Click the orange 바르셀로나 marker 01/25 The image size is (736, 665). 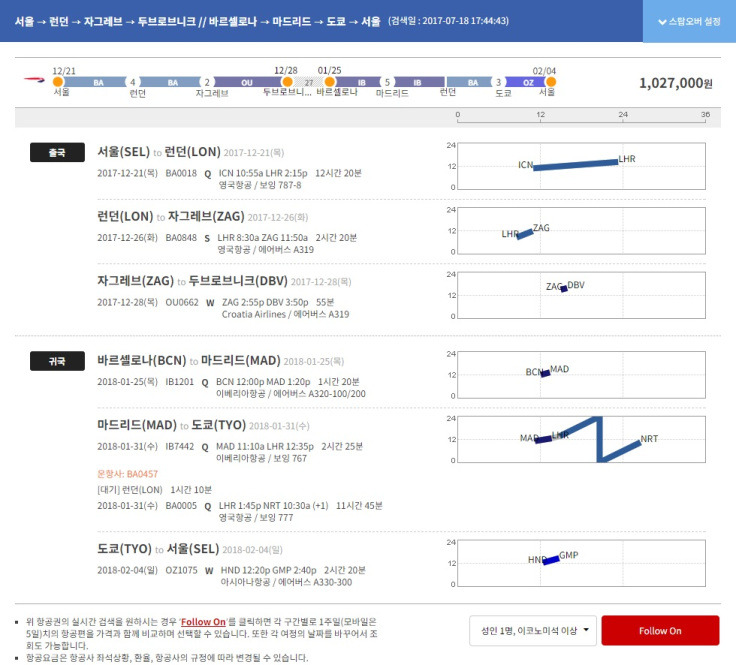(330, 82)
